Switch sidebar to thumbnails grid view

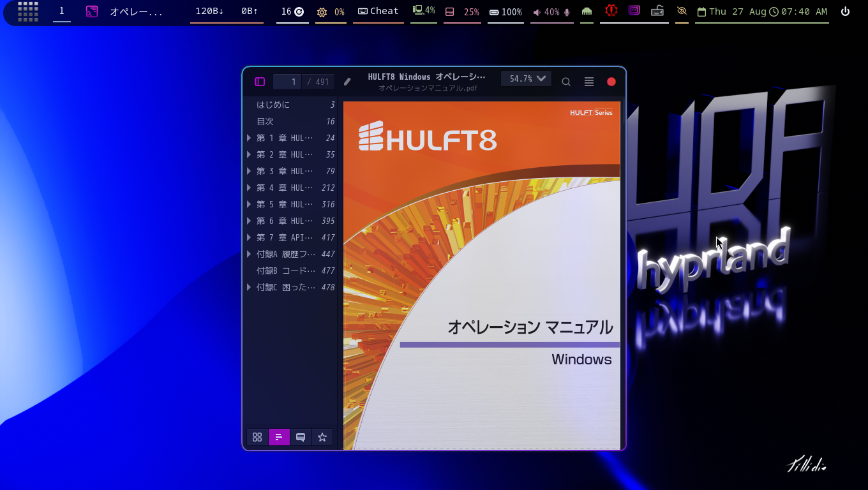[257, 437]
